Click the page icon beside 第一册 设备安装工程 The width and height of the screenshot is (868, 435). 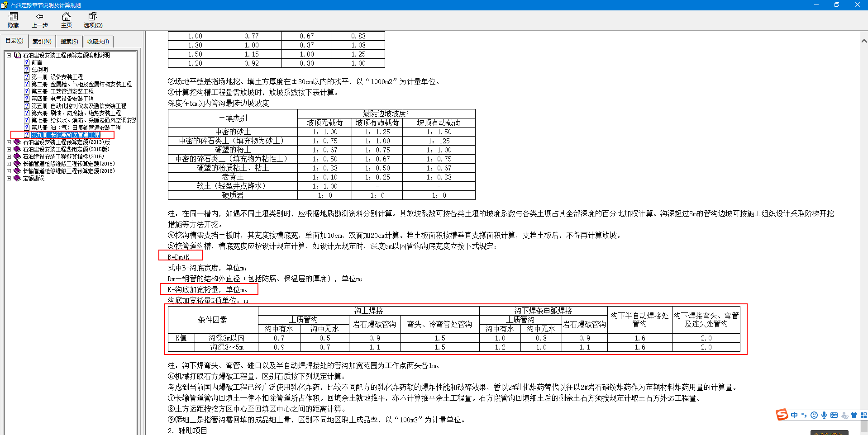(27, 77)
